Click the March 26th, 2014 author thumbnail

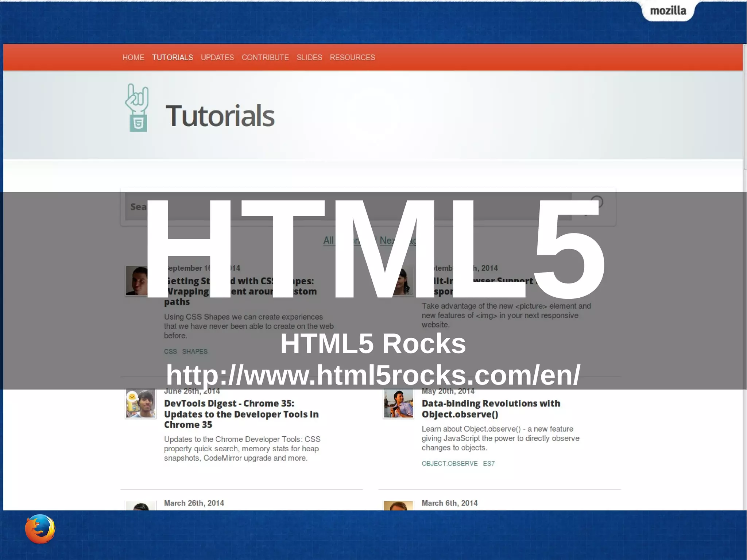pos(141,506)
